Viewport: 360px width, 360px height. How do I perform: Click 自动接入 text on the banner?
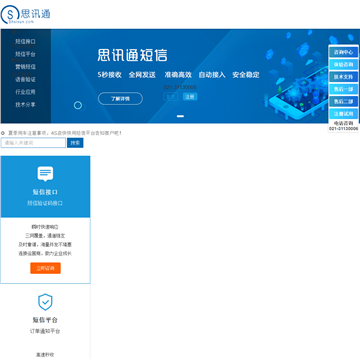pos(212,75)
